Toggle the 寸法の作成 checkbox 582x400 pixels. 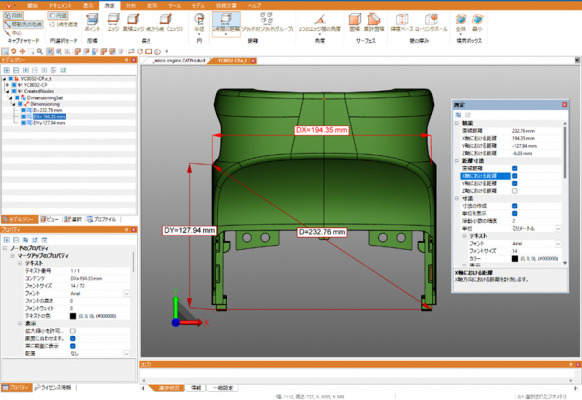[514, 206]
